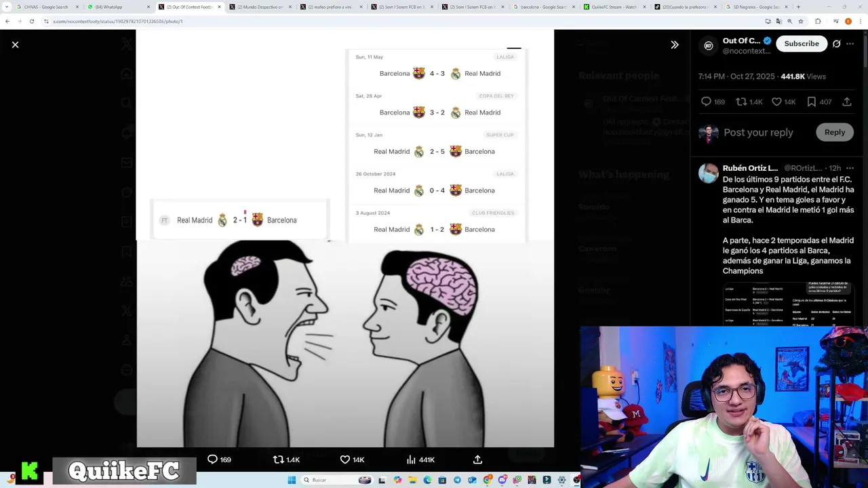Open the Grok icon next to Subscribe
This screenshot has width=868, height=488.
pyautogui.click(x=837, y=43)
